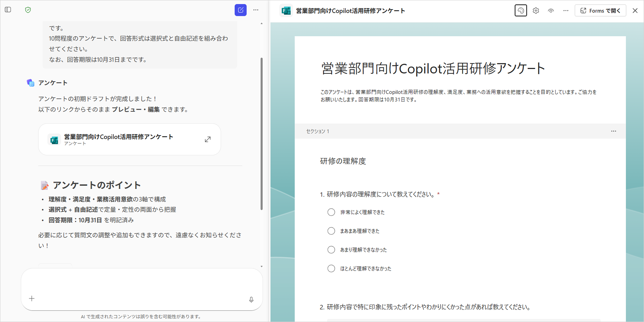Click the セクション 1 header bar
644x322 pixels.
[x=450, y=131]
